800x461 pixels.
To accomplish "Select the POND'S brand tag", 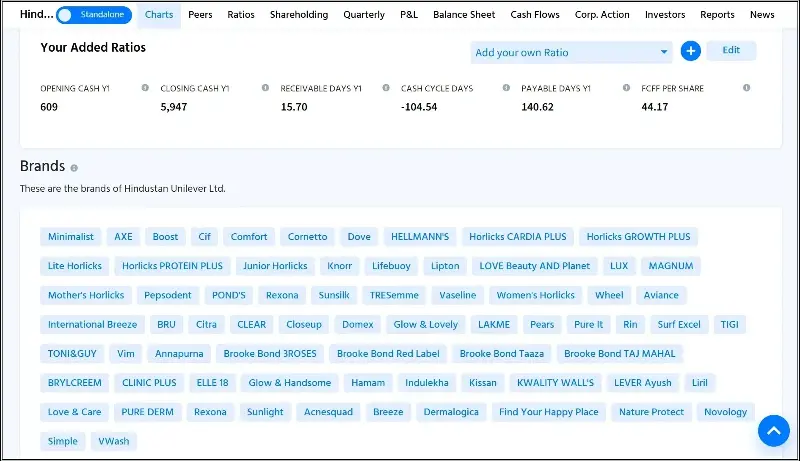I will click(x=229, y=295).
